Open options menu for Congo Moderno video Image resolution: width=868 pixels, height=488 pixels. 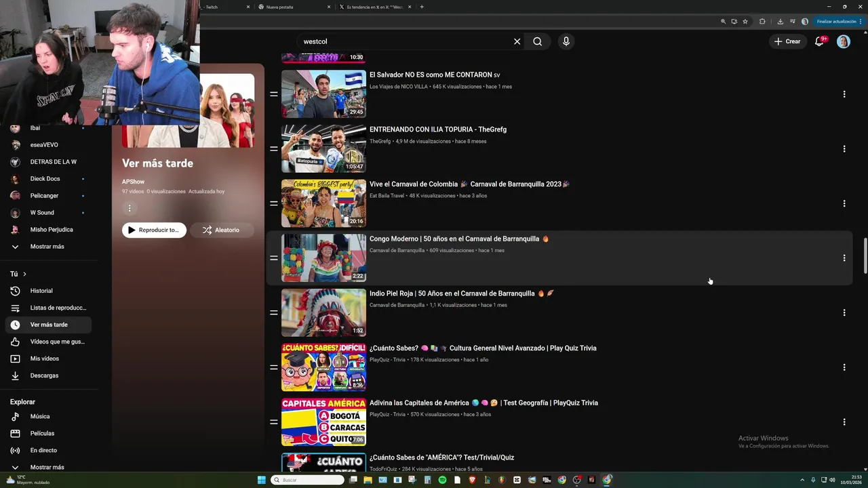tap(844, 258)
